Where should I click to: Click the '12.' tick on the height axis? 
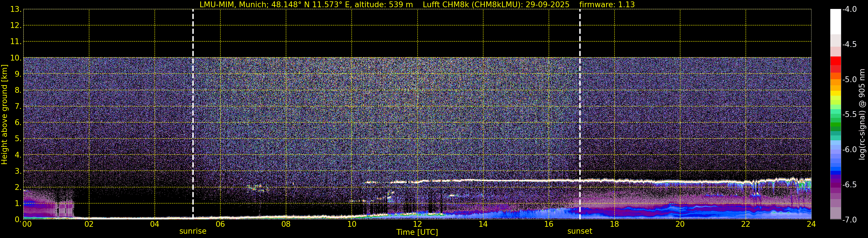tap(16, 25)
